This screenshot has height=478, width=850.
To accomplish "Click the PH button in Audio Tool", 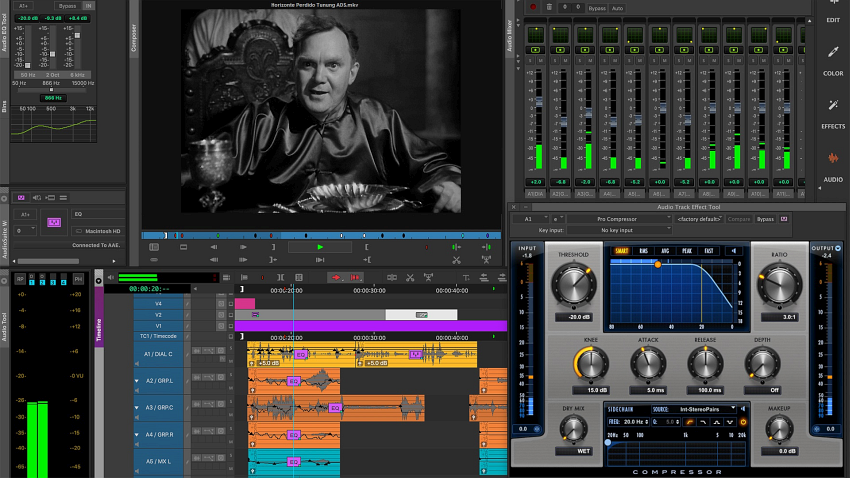I will (x=78, y=279).
